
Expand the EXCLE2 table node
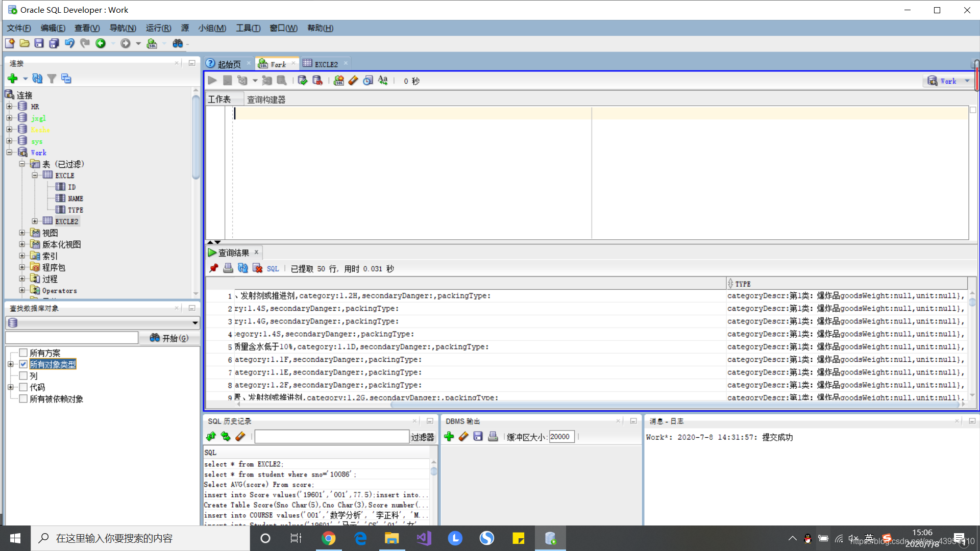(35, 221)
